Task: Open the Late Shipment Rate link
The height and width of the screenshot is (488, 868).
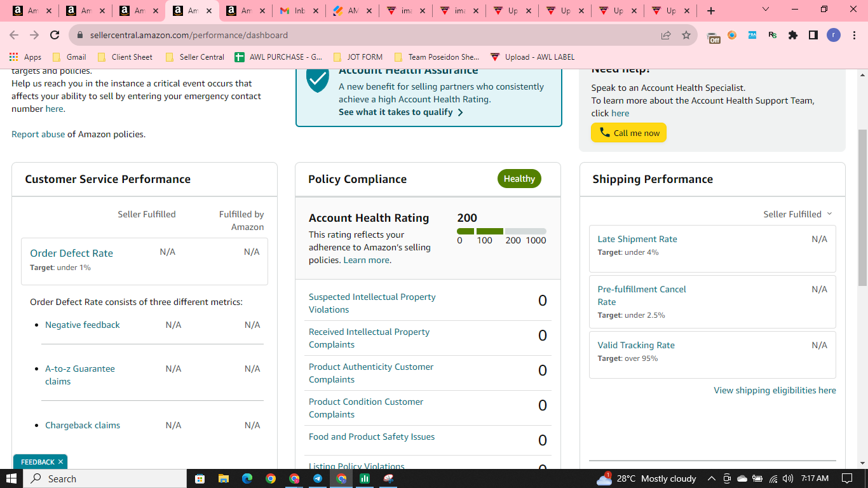Action: 637,239
